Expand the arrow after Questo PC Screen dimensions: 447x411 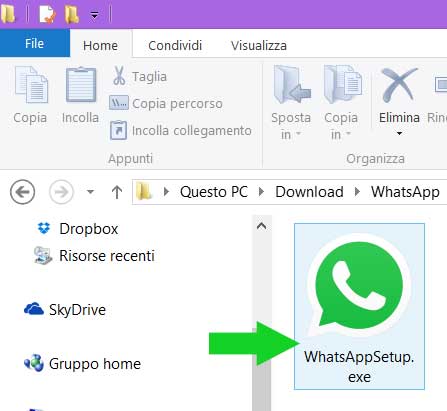(x=261, y=192)
